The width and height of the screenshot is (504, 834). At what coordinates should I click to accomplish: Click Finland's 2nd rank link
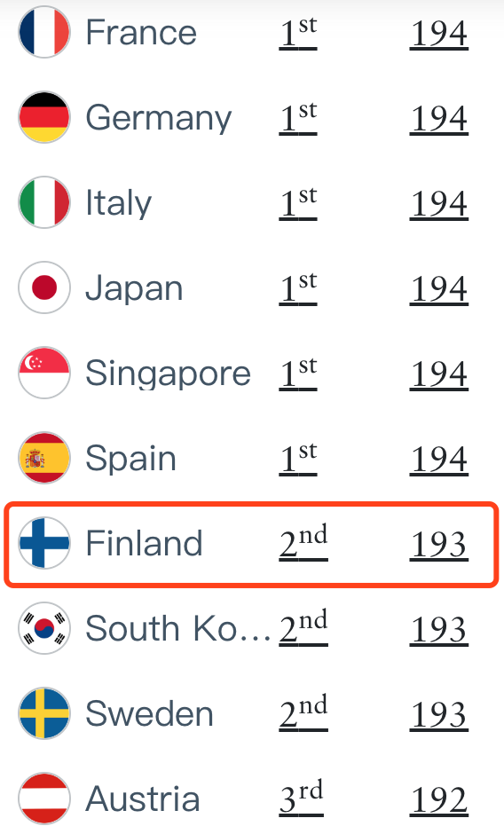(x=303, y=542)
